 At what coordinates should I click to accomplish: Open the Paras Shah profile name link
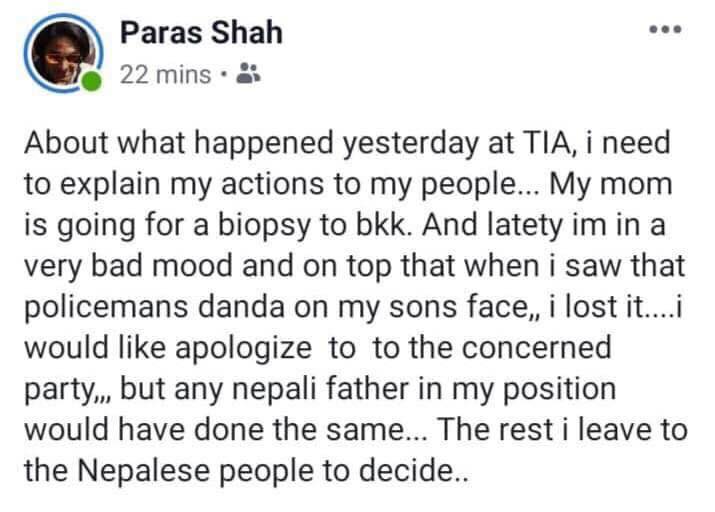201,33
